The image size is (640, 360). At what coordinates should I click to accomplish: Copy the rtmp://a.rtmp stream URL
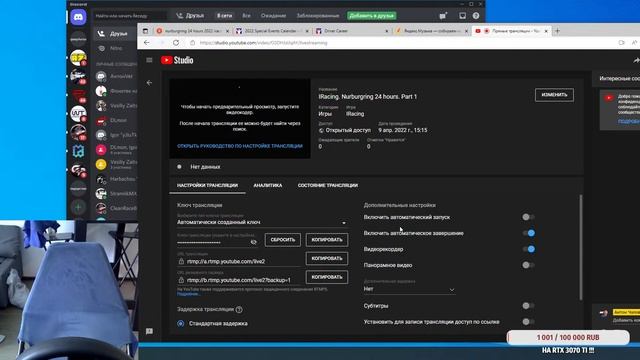pos(327,258)
